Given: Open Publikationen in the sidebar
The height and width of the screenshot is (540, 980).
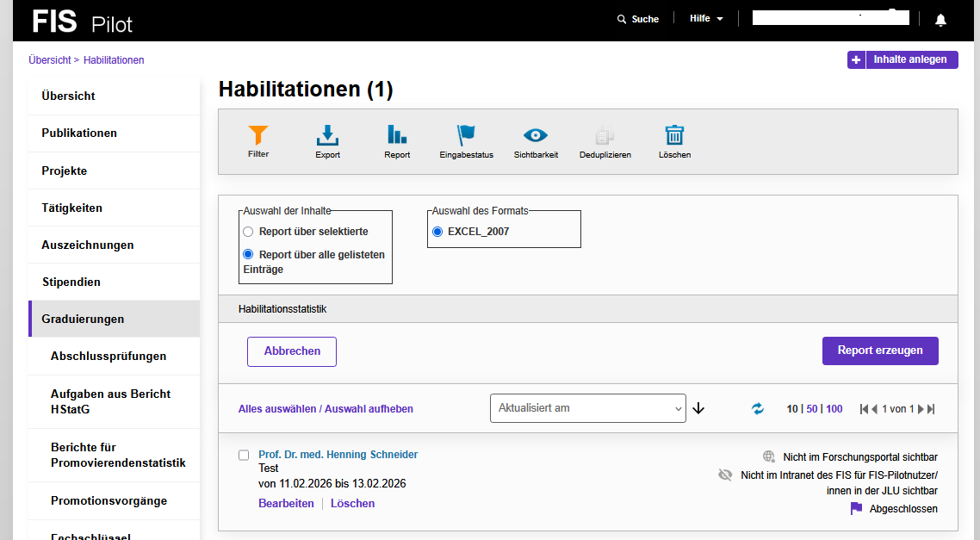Looking at the screenshot, I should 114,133.
